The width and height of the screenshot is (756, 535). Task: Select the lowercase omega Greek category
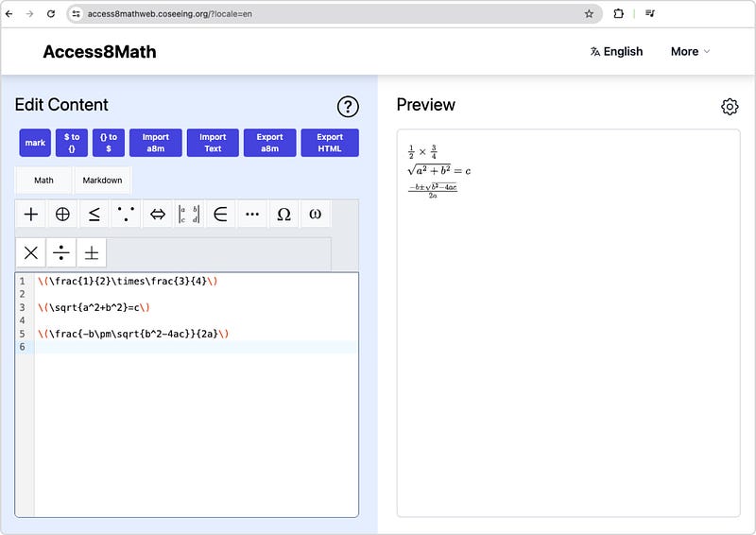315,214
